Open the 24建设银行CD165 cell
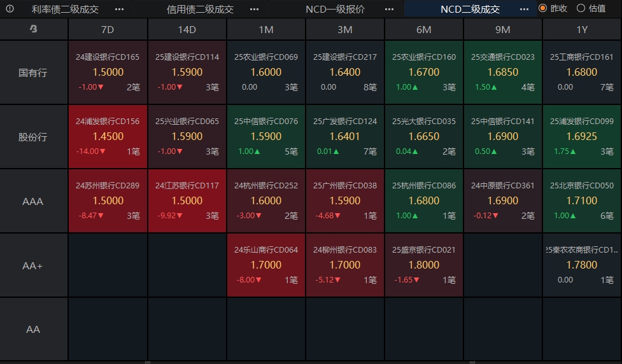 108,72
